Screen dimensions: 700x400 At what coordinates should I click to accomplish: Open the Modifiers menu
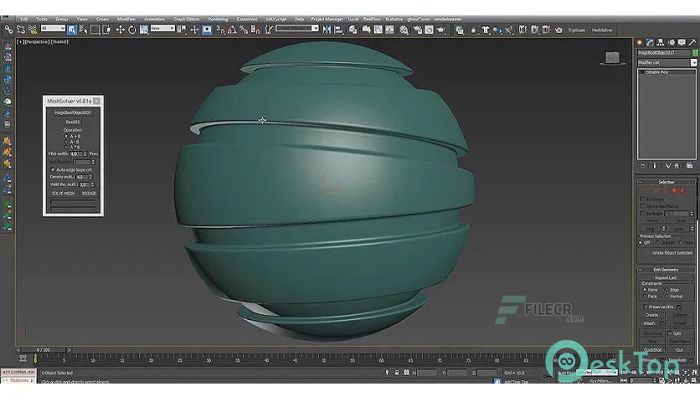tap(126, 19)
